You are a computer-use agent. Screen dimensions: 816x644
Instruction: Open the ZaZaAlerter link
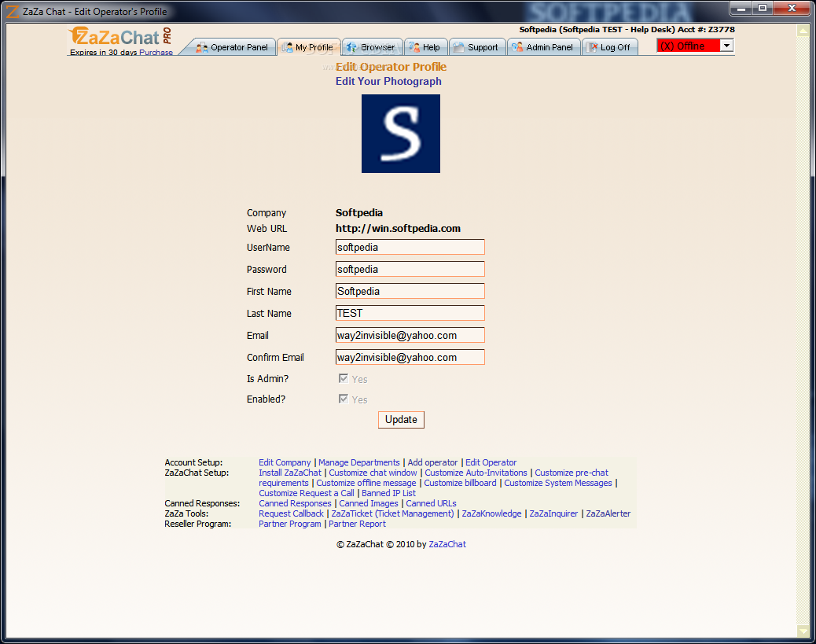point(608,513)
